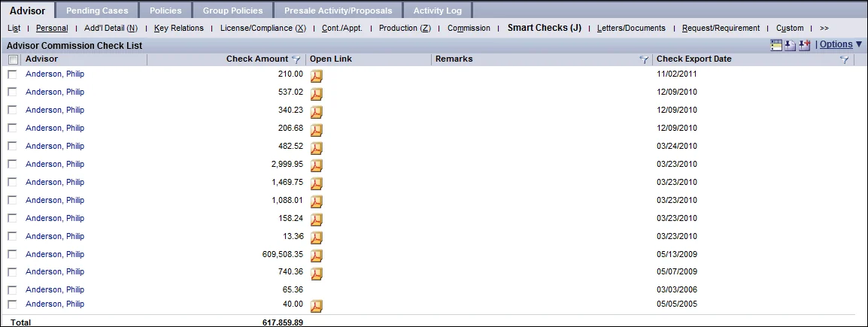Check the row with amount 537.02
The width and height of the screenshot is (868, 327).
click(13, 92)
